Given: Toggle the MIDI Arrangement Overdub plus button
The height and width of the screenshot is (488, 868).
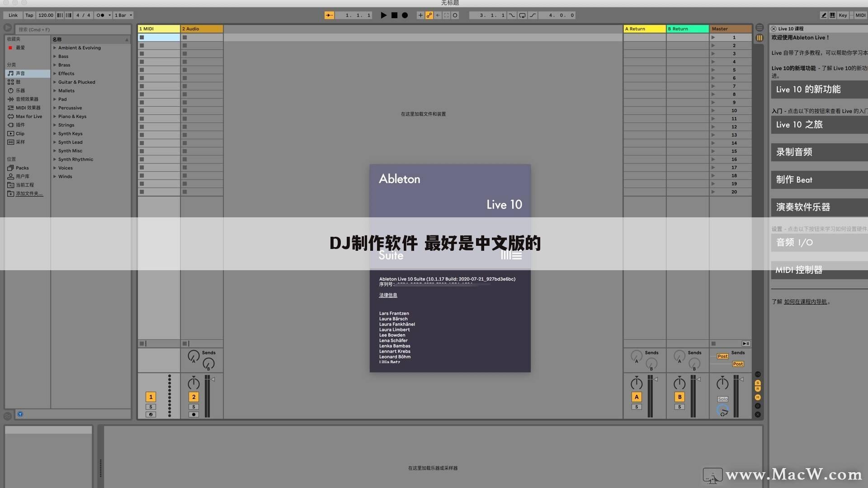Looking at the screenshot, I should pyautogui.click(x=420, y=15).
